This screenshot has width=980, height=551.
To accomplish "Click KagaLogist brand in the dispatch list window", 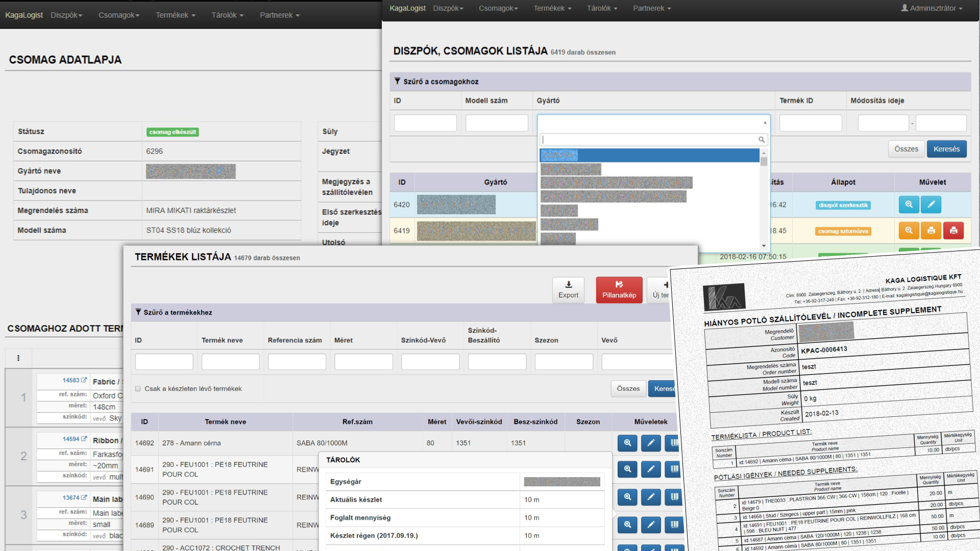I will tap(407, 8).
